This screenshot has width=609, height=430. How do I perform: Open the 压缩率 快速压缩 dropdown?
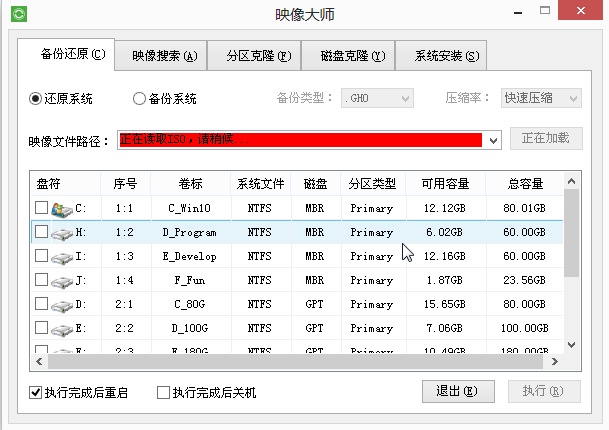pyautogui.click(x=541, y=98)
